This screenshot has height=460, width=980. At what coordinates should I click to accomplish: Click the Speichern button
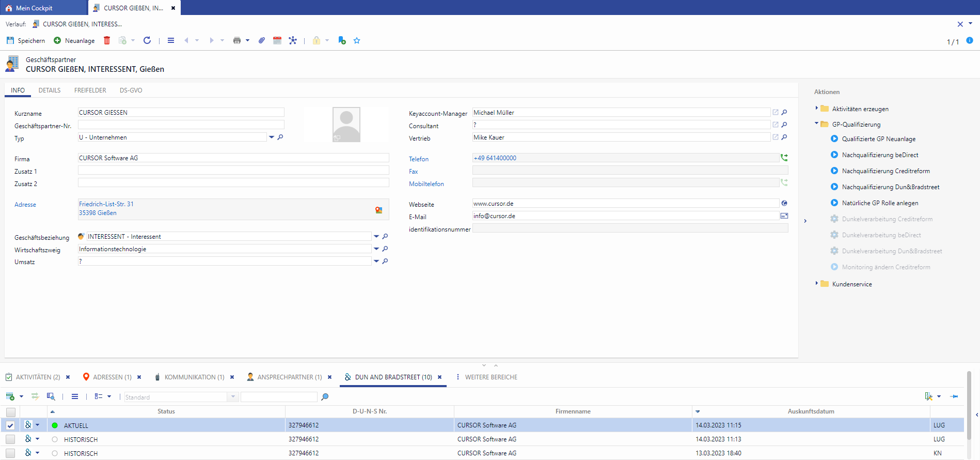(26, 40)
